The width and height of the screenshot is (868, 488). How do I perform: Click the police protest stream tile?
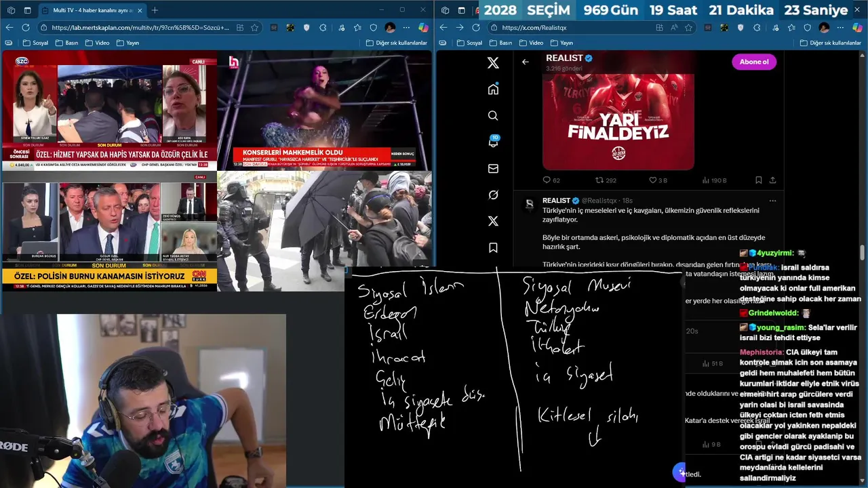point(324,231)
